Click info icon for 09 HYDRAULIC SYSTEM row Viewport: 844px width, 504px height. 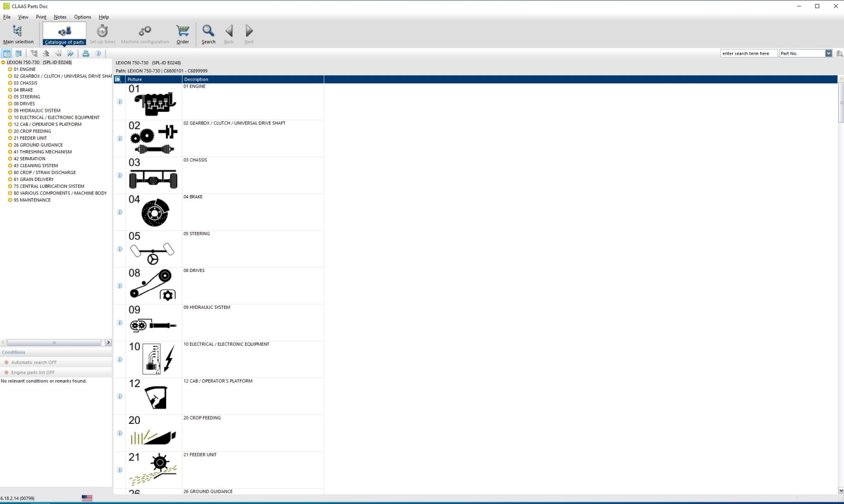pyautogui.click(x=120, y=323)
